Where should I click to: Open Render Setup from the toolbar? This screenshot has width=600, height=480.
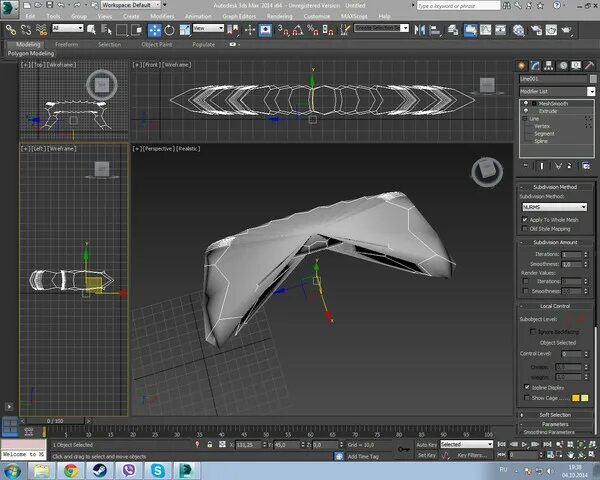tap(536, 30)
